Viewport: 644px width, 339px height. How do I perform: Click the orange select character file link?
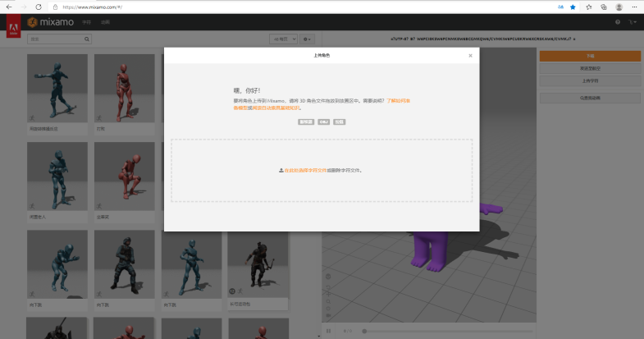[x=305, y=171]
